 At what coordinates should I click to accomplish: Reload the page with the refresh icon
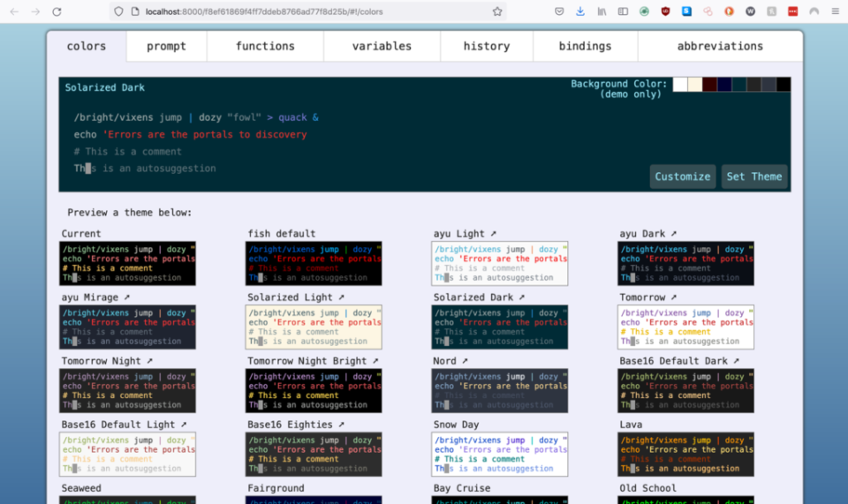(57, 11)
